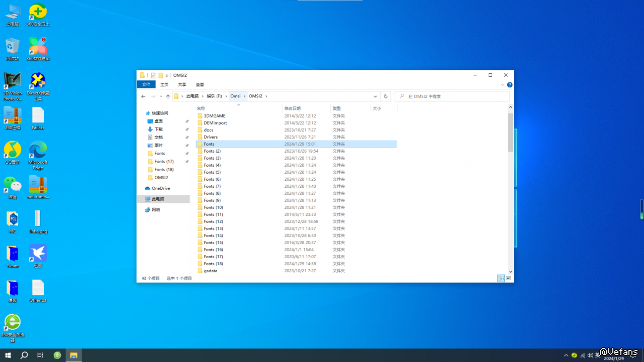Click the Back navigation arrow
Viewport: 644px width, 362px height.
pyautogui.click(x=143, y=96)
